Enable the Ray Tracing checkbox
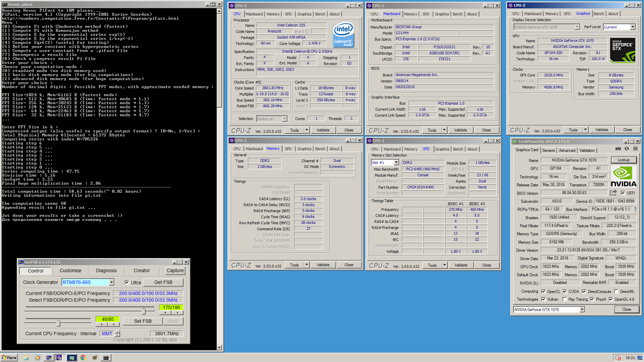Screen dimensions: 644x362 pyautogui.click(x=565, y=299)
